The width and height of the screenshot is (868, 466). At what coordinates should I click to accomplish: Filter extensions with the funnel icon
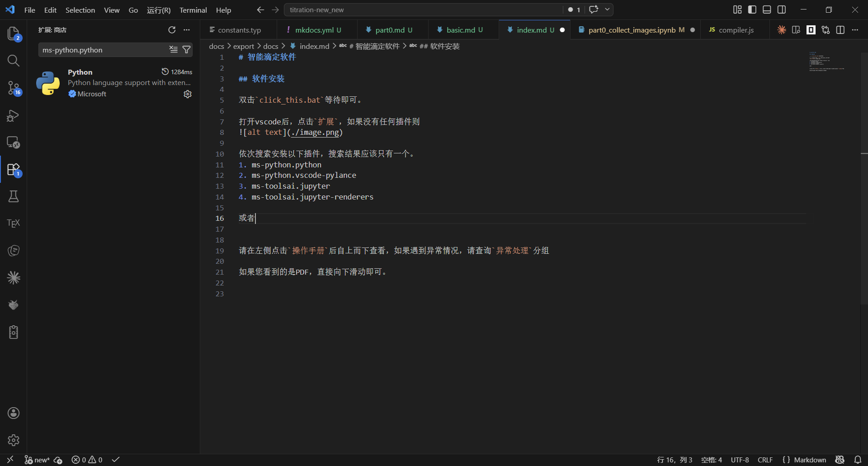tap(186, 50)
